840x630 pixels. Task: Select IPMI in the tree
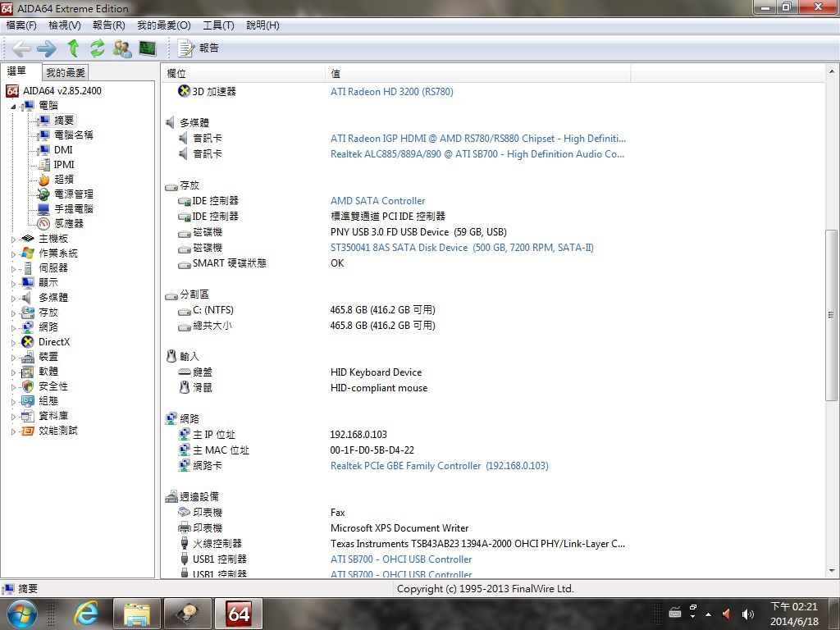tap(64, 164)
